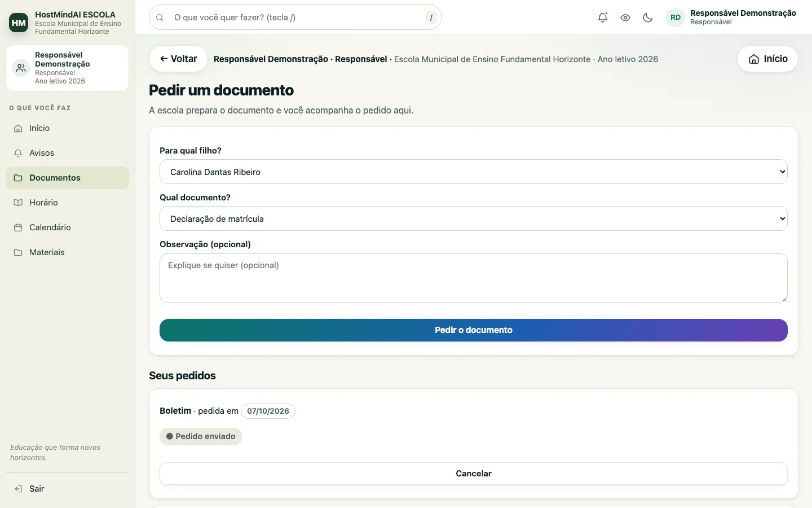The width and height of the screenshot is (812, 508).
Task: Open the RD user avatar
Action: 676,17
